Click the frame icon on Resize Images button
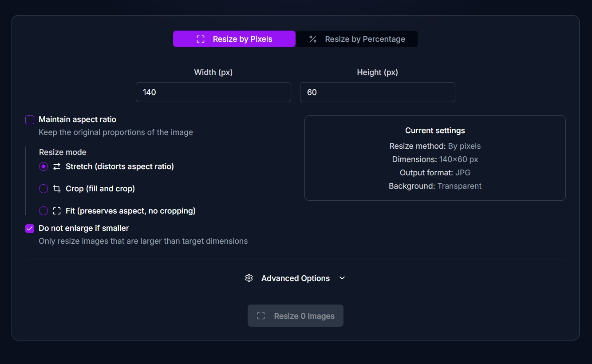This screenshot has height=364, width=592. [x=261, y=316]
